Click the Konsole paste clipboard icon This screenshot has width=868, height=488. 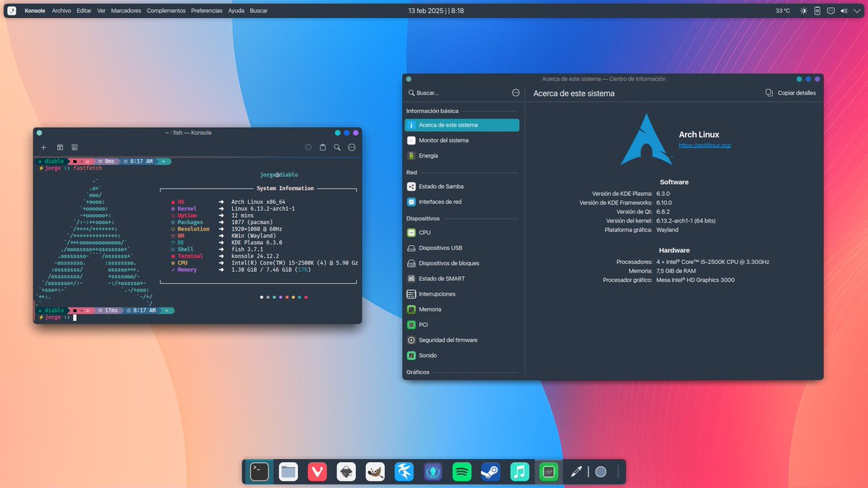pyautogui.click(x=323, y=147)
